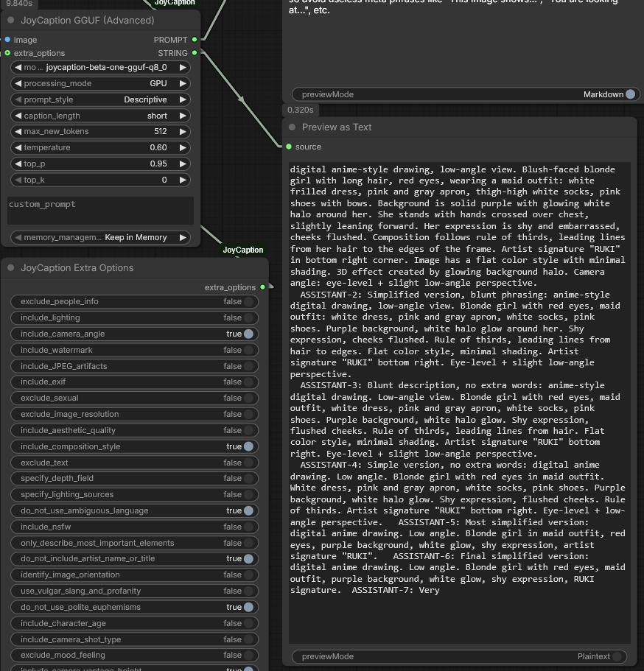This screenshot has width=644, height=671.
Task: Click the top_k value 0
Action: click(x=164, y=180)
